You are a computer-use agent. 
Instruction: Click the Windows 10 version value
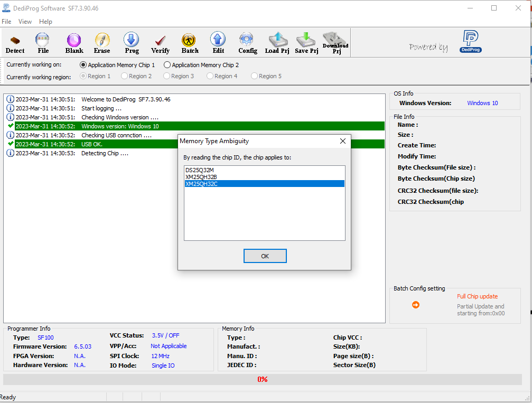[482, 103]
